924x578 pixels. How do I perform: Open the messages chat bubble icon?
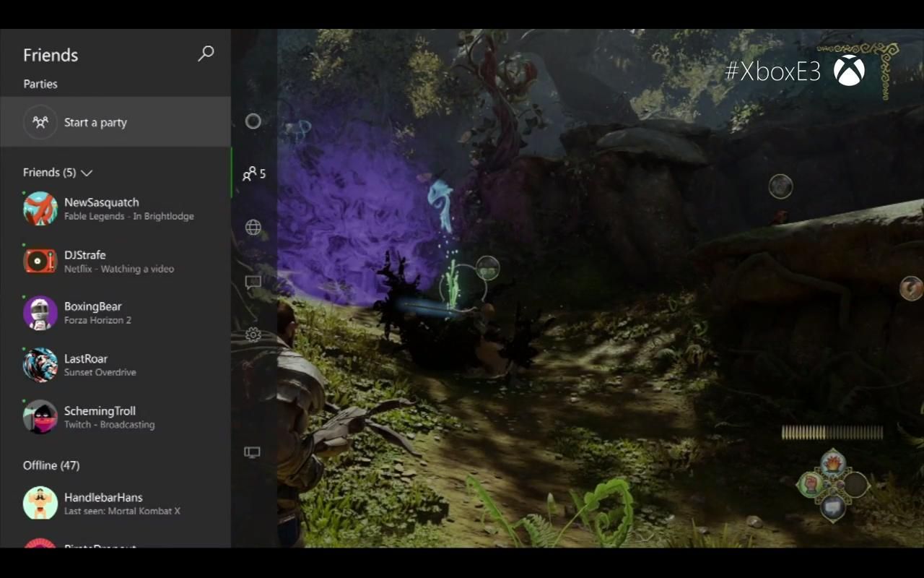point(253,282)
